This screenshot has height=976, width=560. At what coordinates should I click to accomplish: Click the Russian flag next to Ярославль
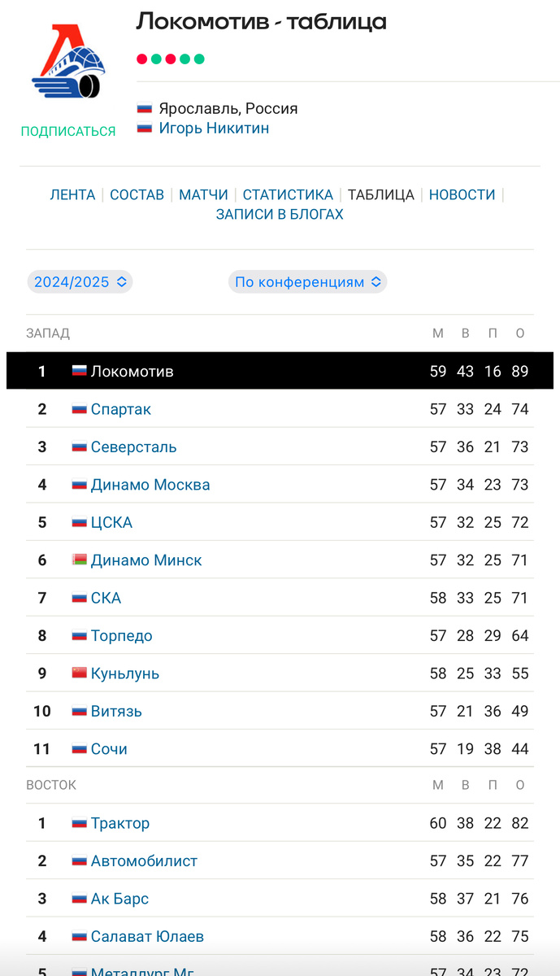coord(145,108)
